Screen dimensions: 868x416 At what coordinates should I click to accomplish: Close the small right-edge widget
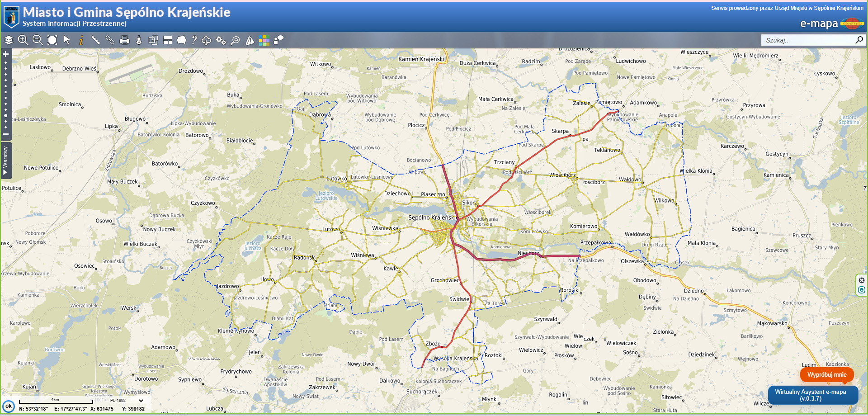click(862, 280)
